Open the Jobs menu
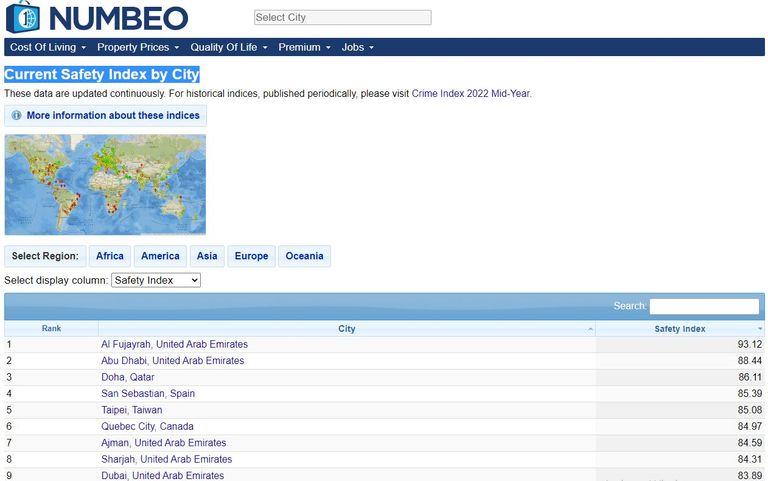Screen dimensions: 768x481 click(x=357, y=47)
